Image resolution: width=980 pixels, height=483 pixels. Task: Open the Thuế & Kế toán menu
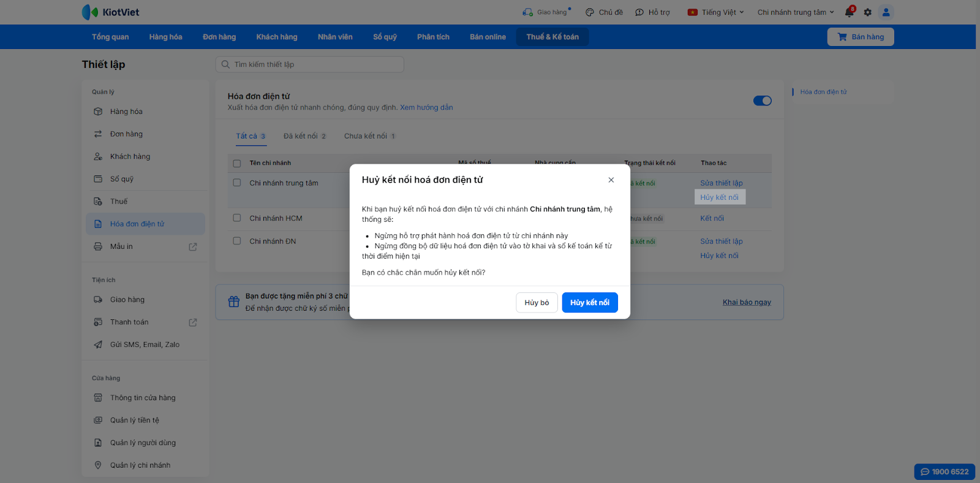click(x=552, y=37)
